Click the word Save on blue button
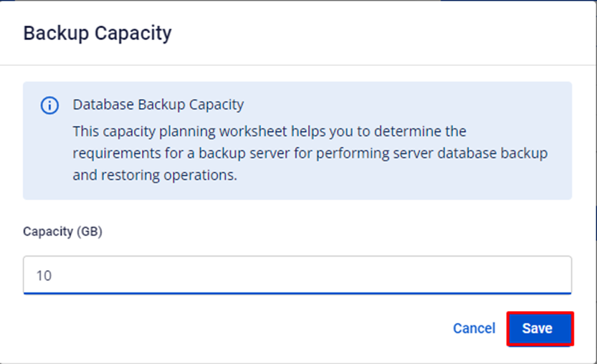 (538, 329)
